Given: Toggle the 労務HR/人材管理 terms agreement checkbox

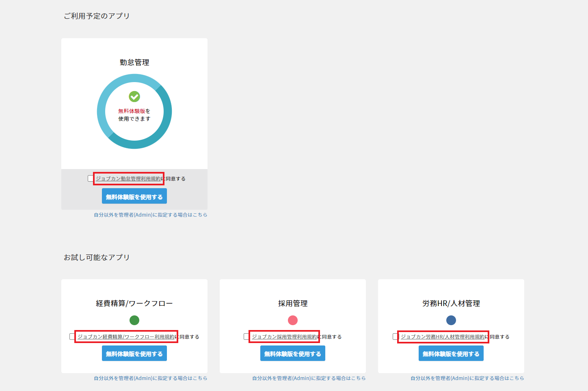Looking at the screenshot, I should 396,337.
